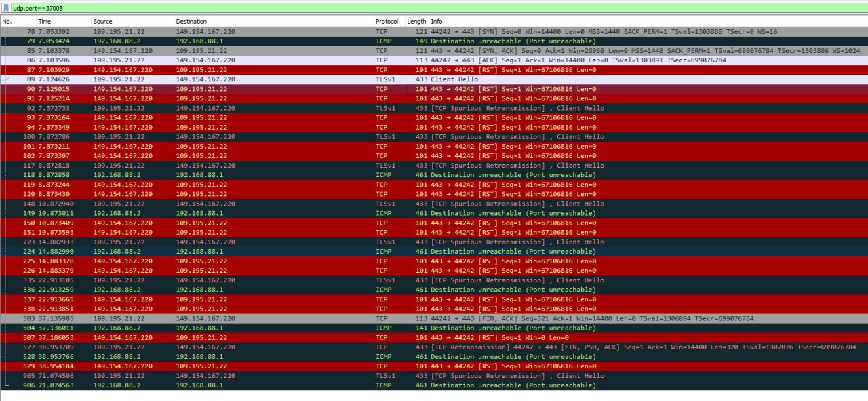The height and width of the screenshot is (401, 868).
Task: Select time cell 7.873211 of packet 101
Action: pyautogui.click(x=54, y=146)
